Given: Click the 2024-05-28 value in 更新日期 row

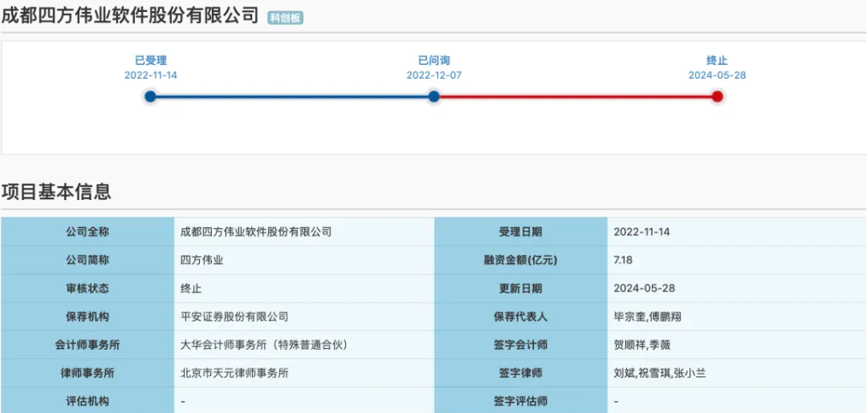Looking at the screenshot, I should click(644, 288).
